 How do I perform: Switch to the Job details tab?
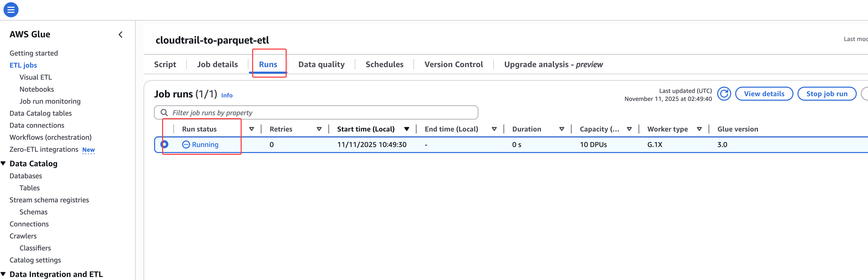point(217,64)
